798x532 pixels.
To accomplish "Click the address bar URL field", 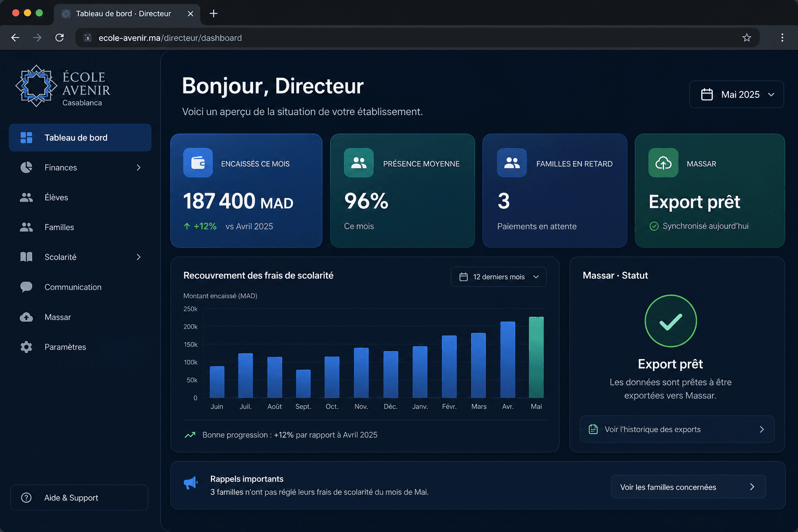I will pos(417,37).
